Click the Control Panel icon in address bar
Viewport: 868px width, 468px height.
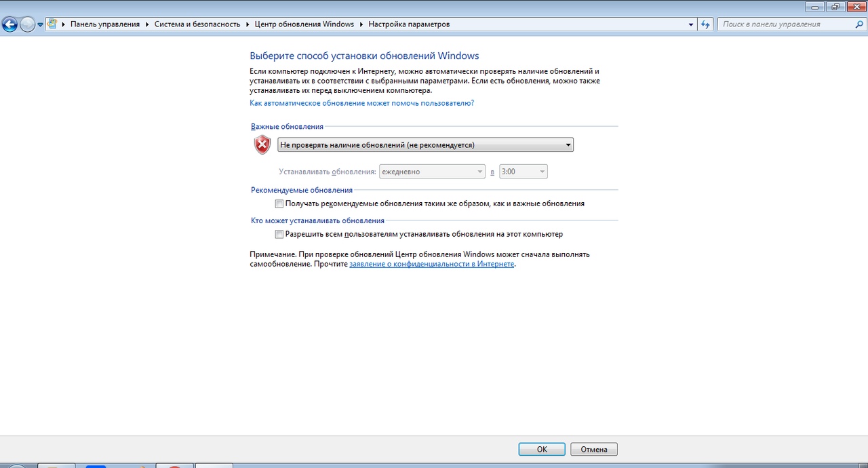[x=52, y=24]
